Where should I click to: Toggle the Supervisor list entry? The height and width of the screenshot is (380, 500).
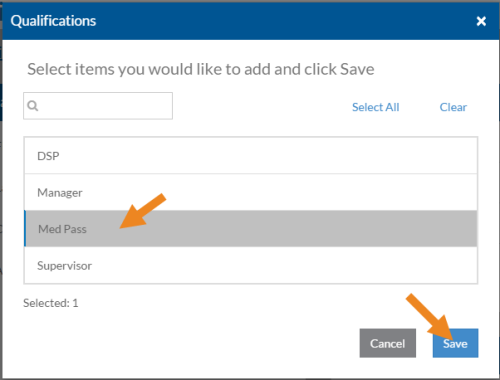251,265
